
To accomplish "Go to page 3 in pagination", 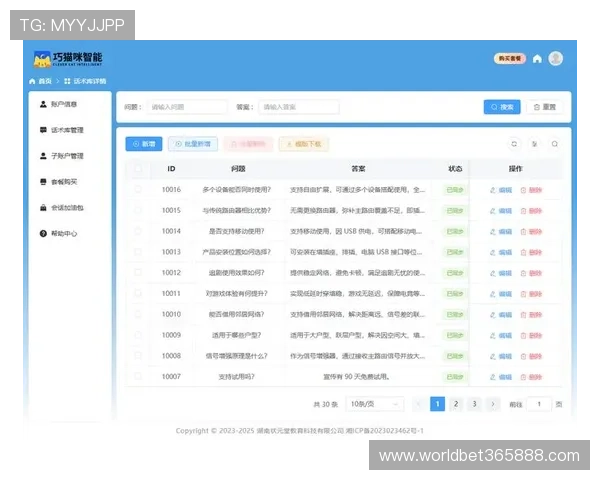I will pyautogui.click(x=474, y=404).
